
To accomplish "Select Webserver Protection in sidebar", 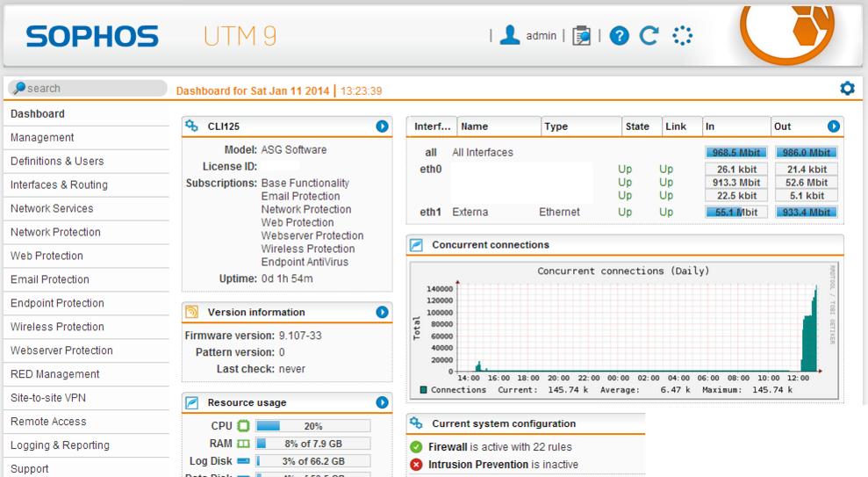I will (x=86, y=351).
